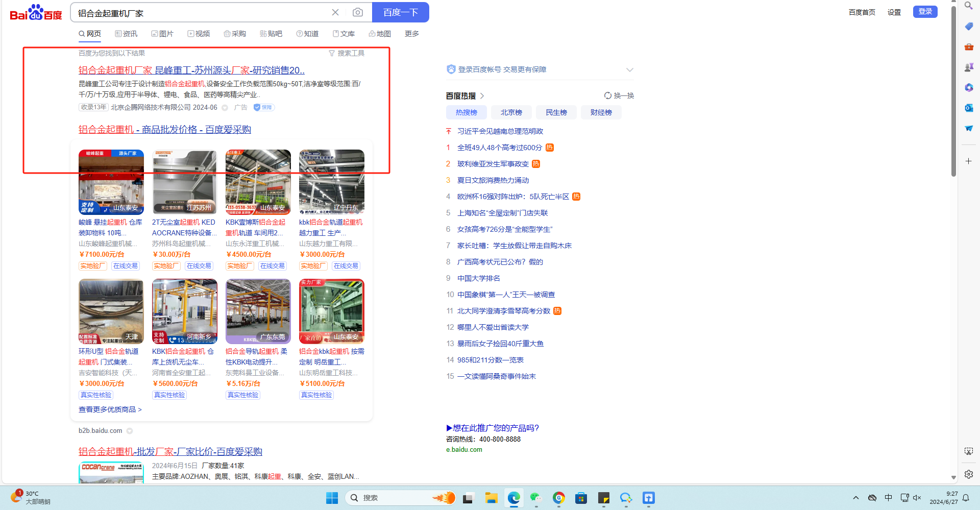Open the 更多 search categories menu
This screenshot has width=980, height=510.
[412, 34]
